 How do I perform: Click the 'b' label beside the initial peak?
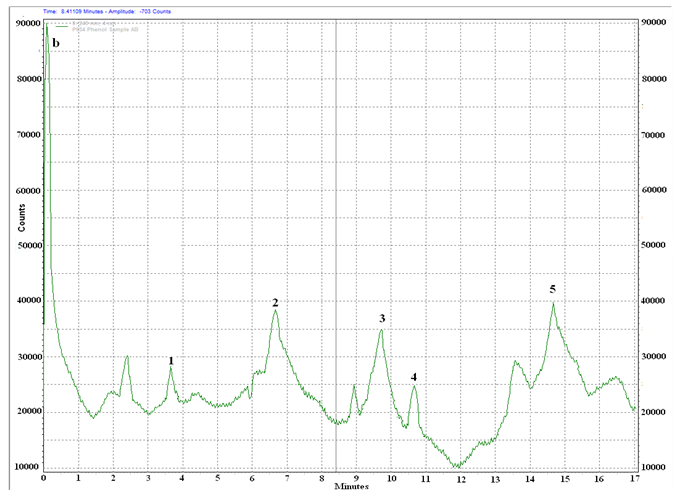pyautogui.click(x=56, y=43)
